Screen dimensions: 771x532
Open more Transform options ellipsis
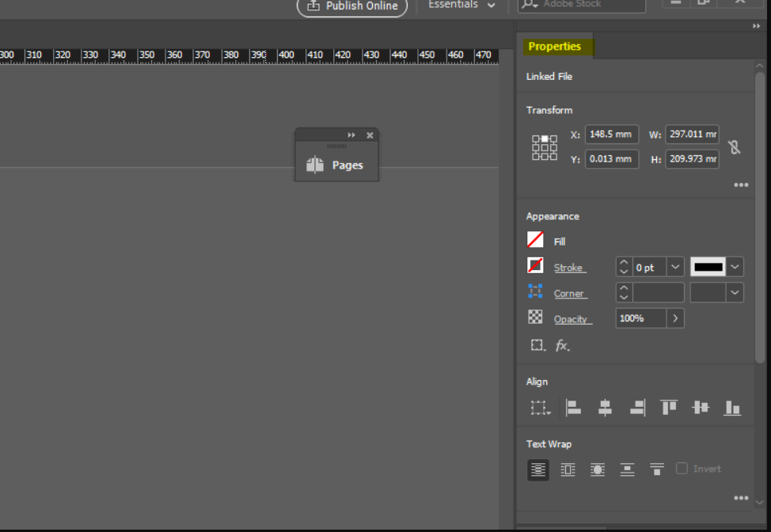pyautogui.click(x=741, y=185)
